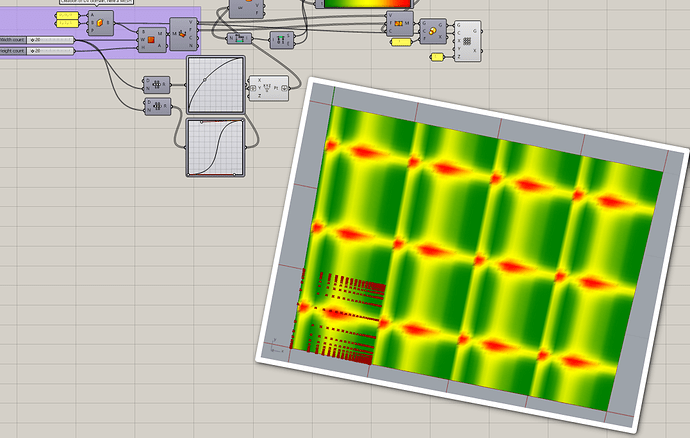Click the upper yellow panel in the purple group
The width and height of the screenshot is (690, 438).
[67, 15]
